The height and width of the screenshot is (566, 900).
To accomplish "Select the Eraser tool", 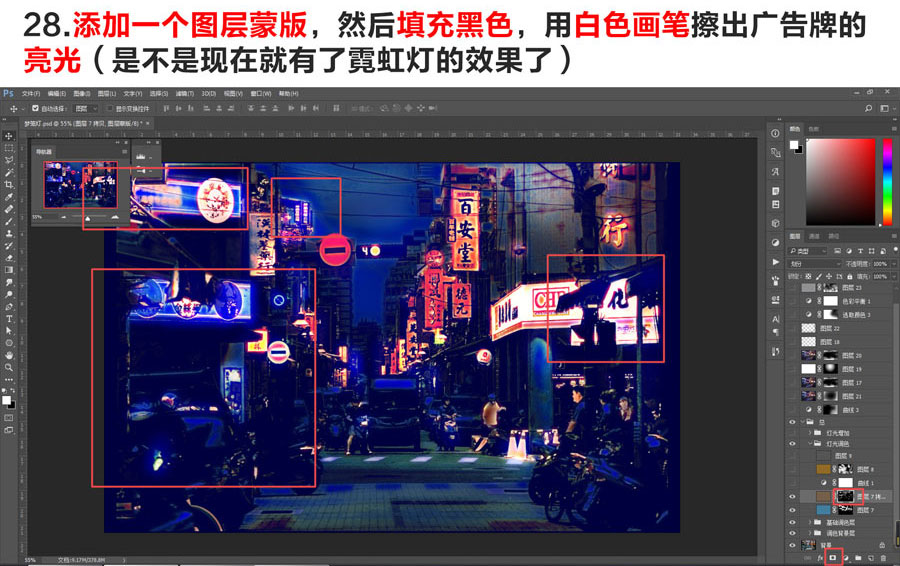I will click(9, 258).
